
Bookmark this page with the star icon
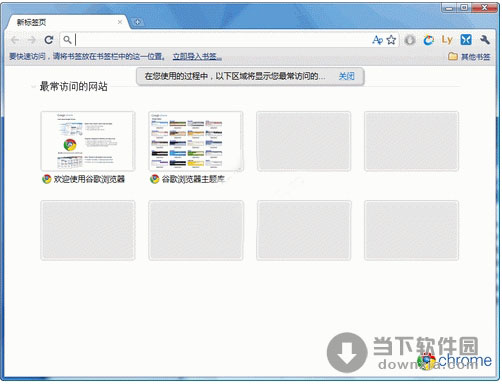pos(391,40)
